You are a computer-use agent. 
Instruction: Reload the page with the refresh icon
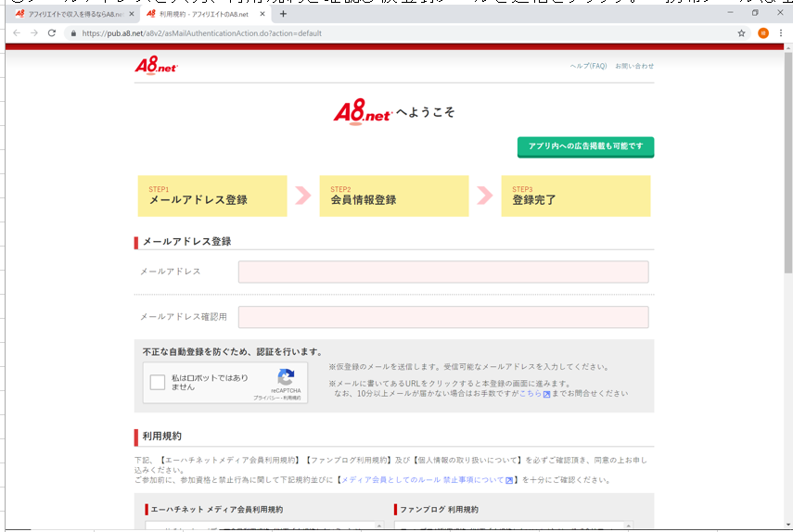(x=52, y=32)
